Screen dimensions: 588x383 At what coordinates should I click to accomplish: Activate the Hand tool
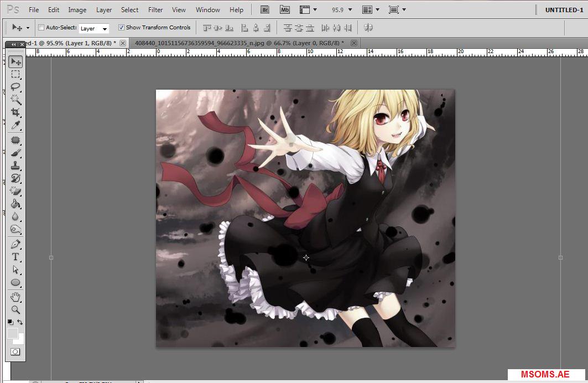15,297
